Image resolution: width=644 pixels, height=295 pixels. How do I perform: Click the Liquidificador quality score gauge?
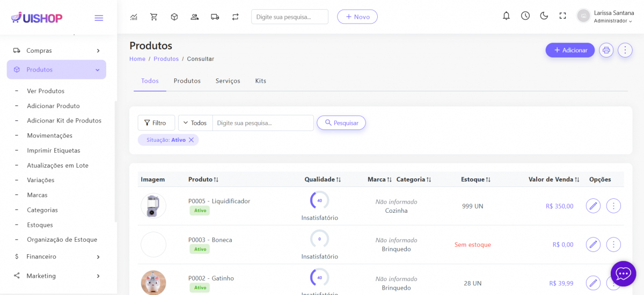tap(319, 200)
